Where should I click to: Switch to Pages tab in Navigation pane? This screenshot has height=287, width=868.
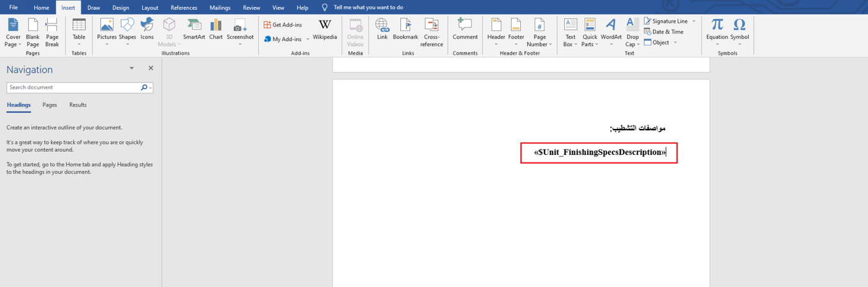[x=50, y=105]
